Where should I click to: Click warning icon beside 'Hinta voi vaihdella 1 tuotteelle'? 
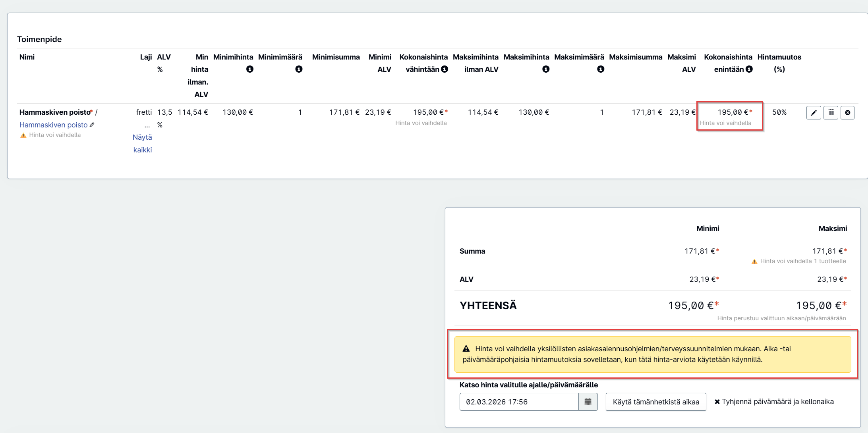[x=754, y=261]
